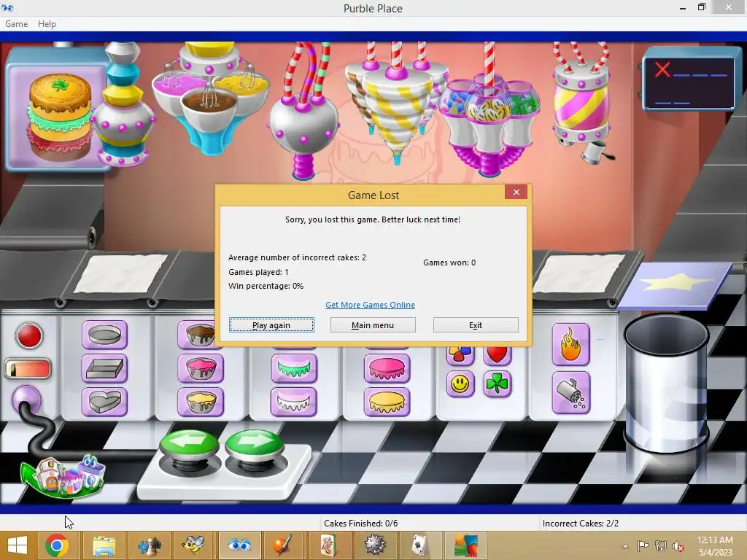This screenshot has height=560, width=747.
Task: Open the Game menu
Action: 16,24
